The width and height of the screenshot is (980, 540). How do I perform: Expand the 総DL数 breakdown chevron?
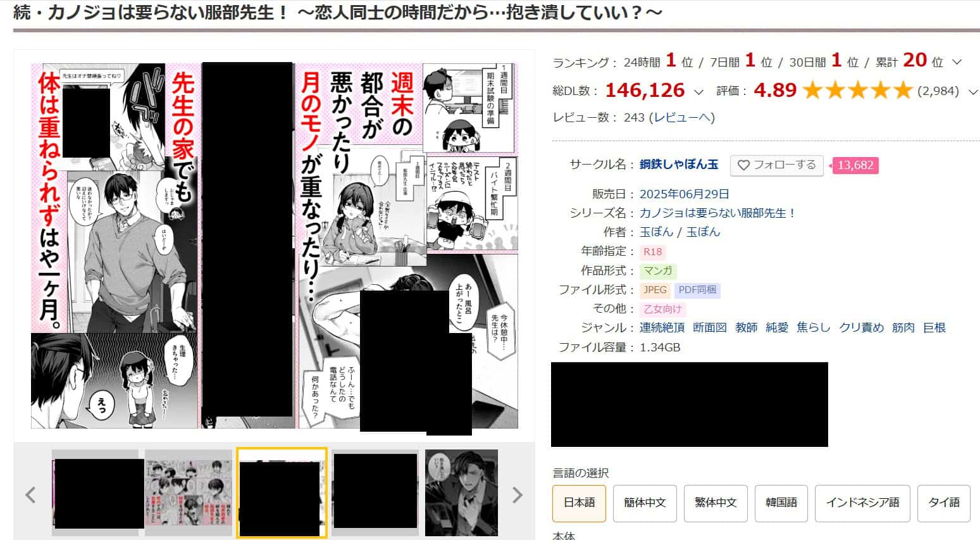pyautogui.click(x=698, y=92)
